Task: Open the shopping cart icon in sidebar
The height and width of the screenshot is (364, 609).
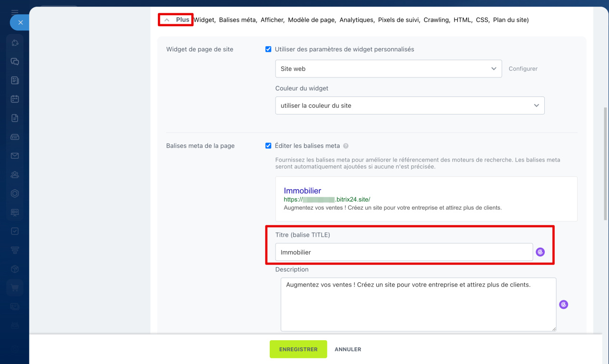Action: click(15, 287)
